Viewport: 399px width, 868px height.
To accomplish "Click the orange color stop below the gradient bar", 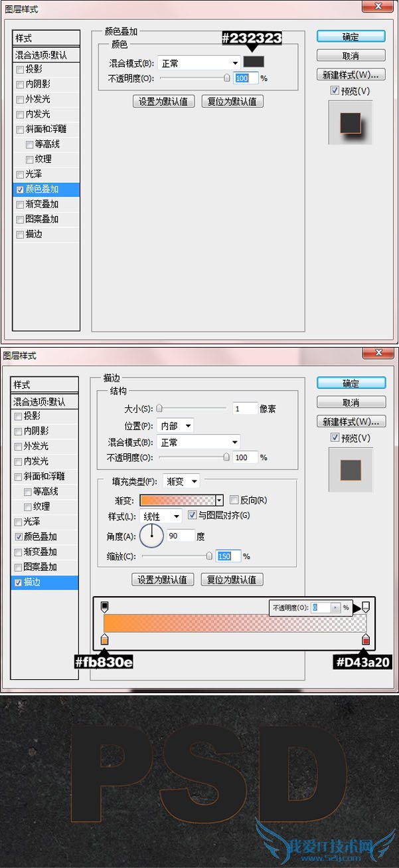I will pyautogui.click(x=104, y=639).
